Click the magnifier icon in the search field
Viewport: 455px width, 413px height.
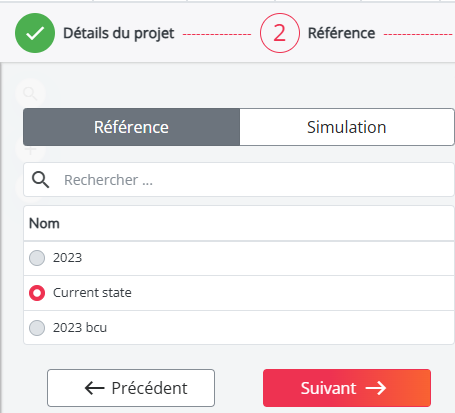pyautogui.click(x=41, y=180)
